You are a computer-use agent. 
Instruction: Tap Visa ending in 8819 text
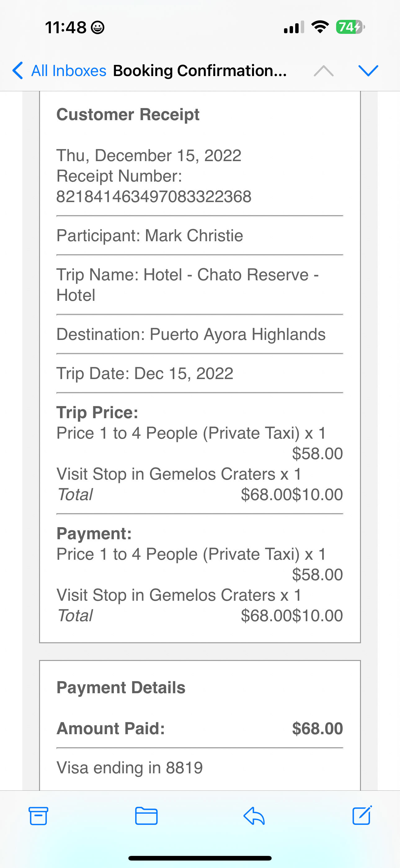130,768
